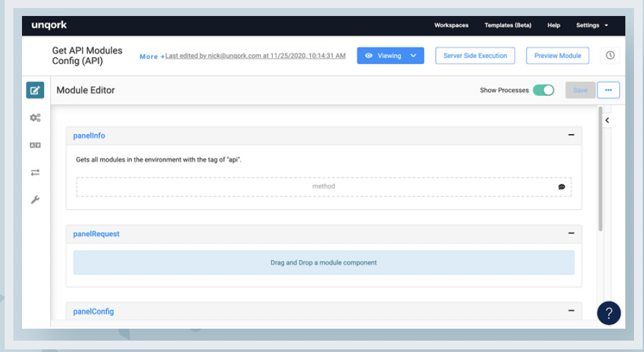This screenshot has width=644, height=352.
Task: Open the revision history clock icon
Action: [610, 55]
